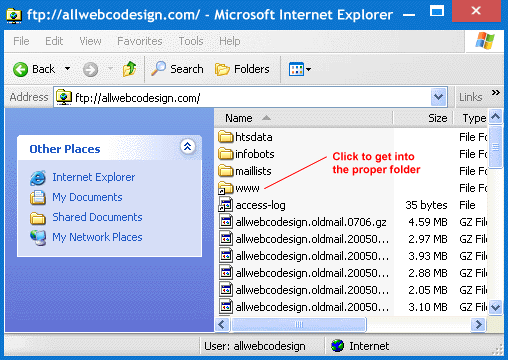
Task: Select the oldmail.0706.gz file icon
Action: (x=226, y=222)
